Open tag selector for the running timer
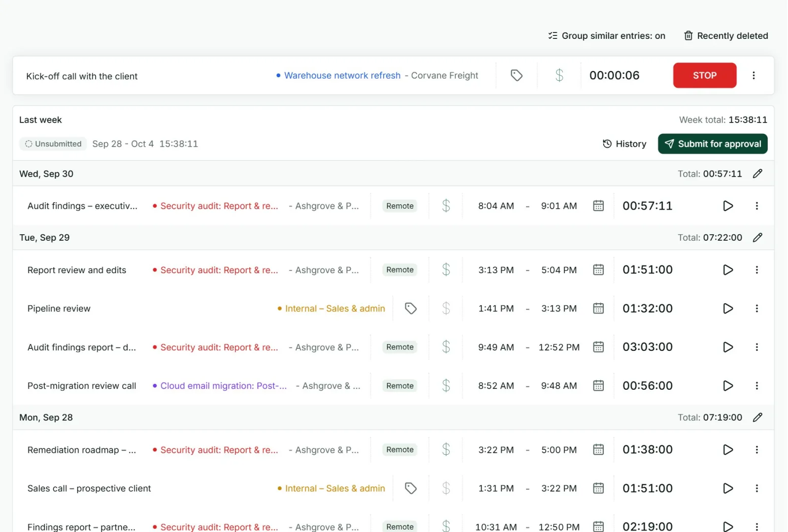The image size is (788, 532). (x=516, y=75)
